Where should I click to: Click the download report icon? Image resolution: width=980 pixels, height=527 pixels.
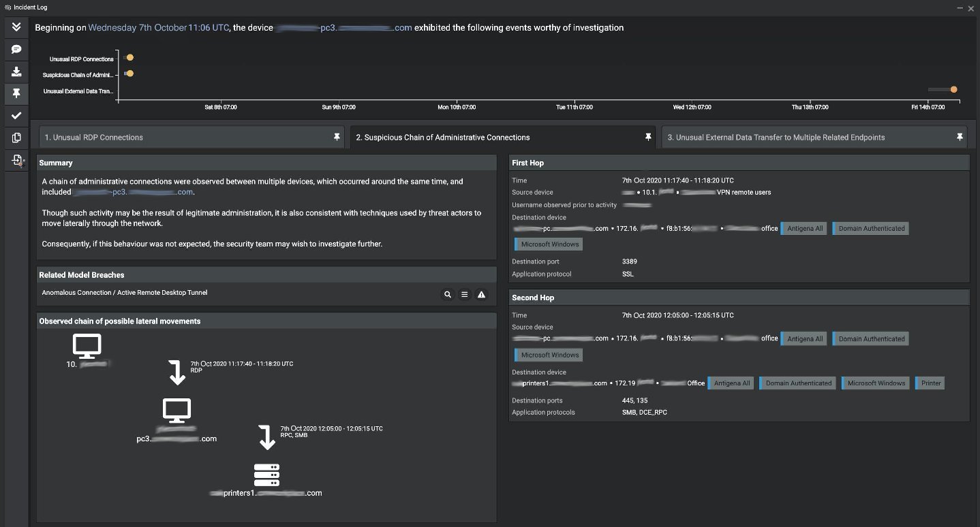(16, 71)
